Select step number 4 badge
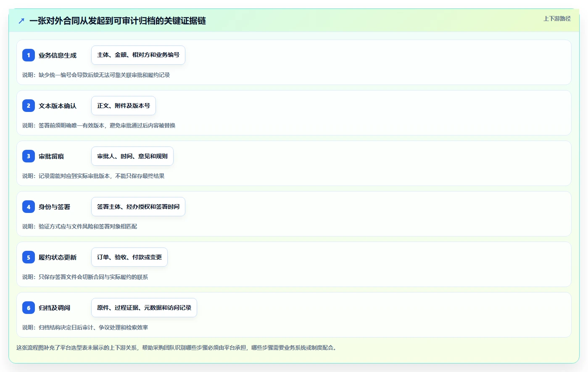The height and width of the screenshot is (372, 588). (29, 207)
